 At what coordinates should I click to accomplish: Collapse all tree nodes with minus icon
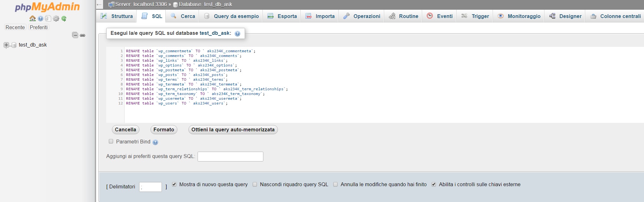pyautogui.click(x=75, y=35)
